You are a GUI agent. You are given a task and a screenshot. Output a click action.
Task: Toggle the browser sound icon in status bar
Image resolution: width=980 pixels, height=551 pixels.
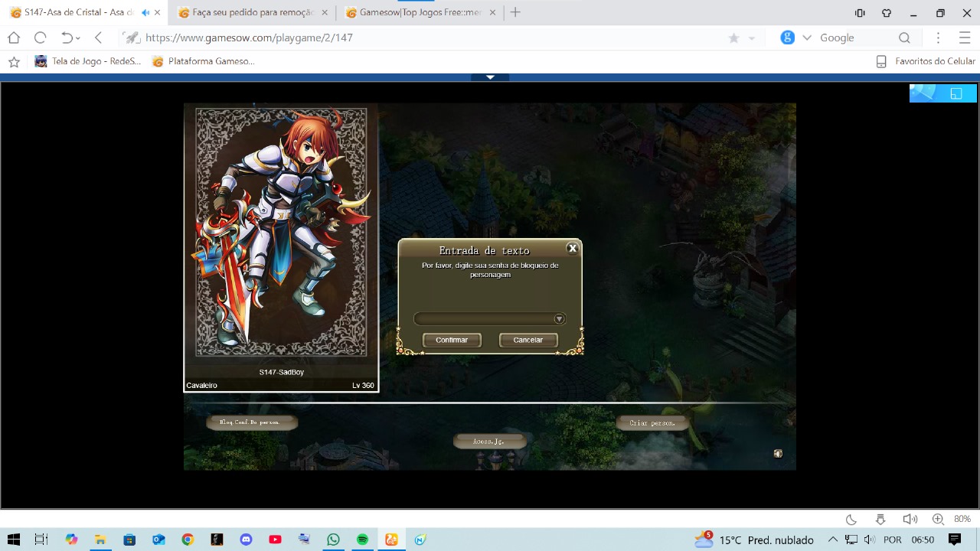pos(910,519)
